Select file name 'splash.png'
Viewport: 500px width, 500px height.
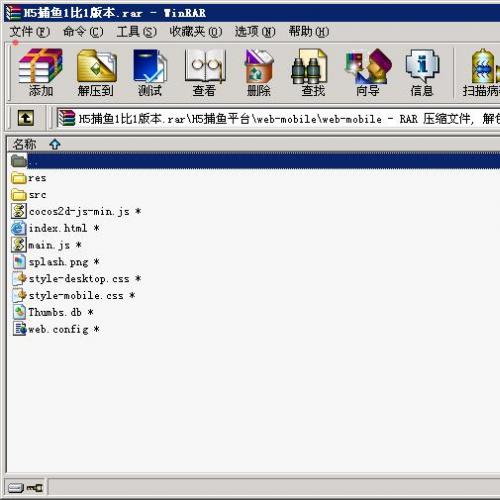(x=58, y=262)
